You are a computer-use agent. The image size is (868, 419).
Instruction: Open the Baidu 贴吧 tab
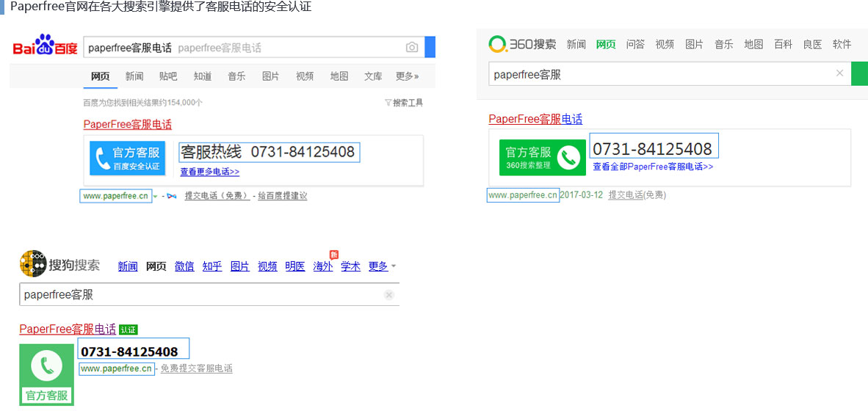tap(168, 76)
